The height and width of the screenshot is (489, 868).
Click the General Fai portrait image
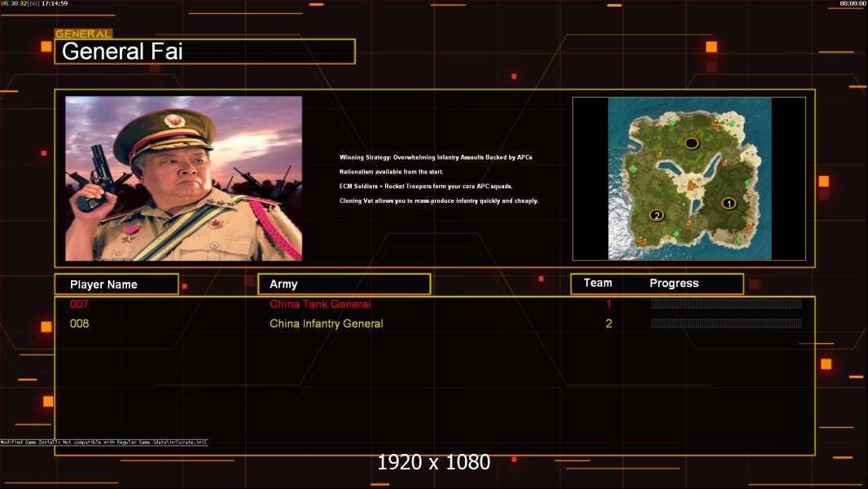(183, 178)
